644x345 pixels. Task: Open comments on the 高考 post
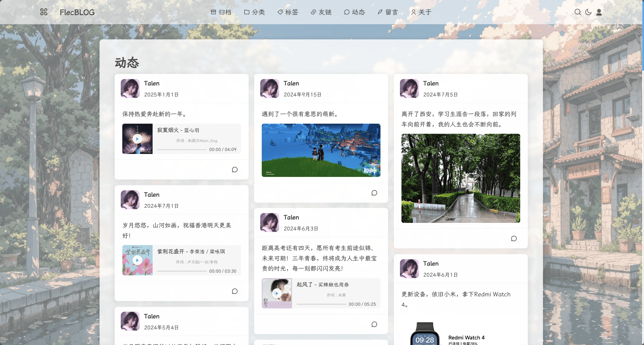[x=374, y=324]
